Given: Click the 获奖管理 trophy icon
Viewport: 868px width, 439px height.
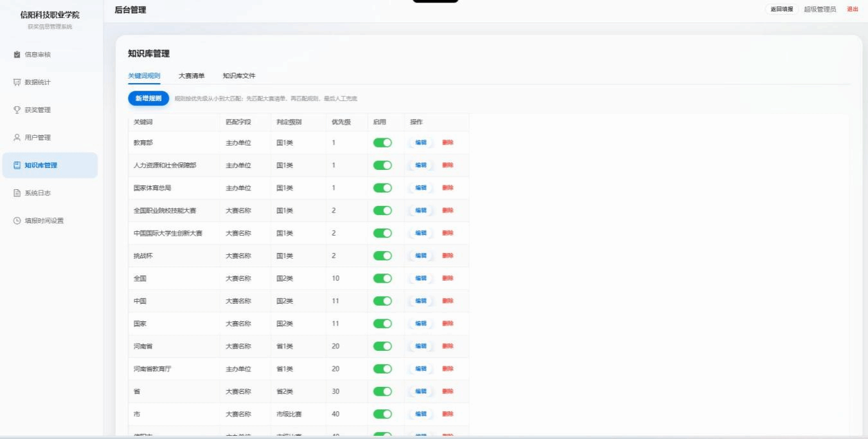Looking at the screenshot, I should coord(17,110).
